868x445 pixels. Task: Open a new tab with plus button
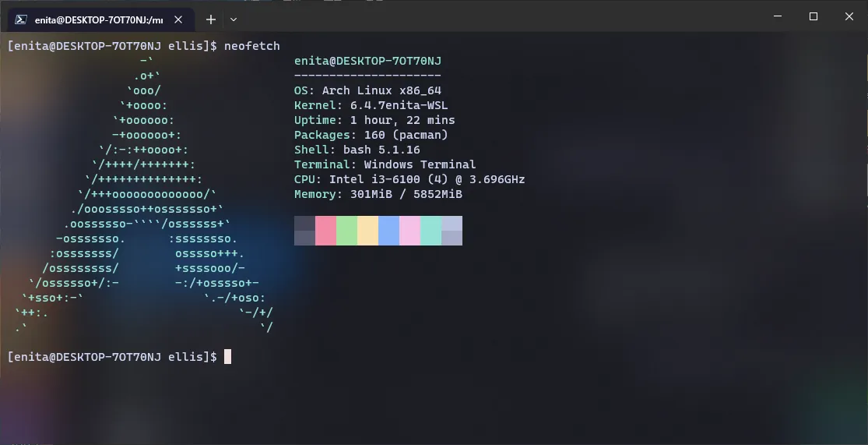211,19
